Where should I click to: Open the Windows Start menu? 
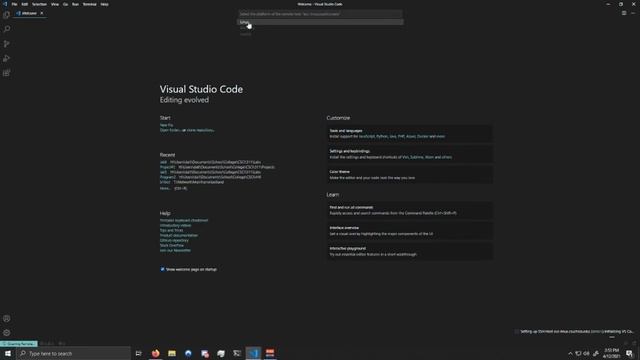[x=8, y=353]
